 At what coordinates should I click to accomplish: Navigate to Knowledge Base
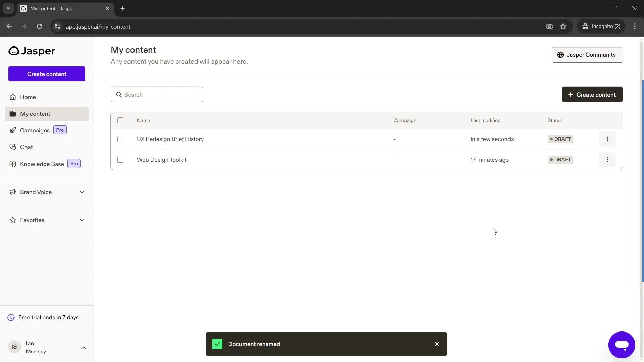(x=42, y=164)
